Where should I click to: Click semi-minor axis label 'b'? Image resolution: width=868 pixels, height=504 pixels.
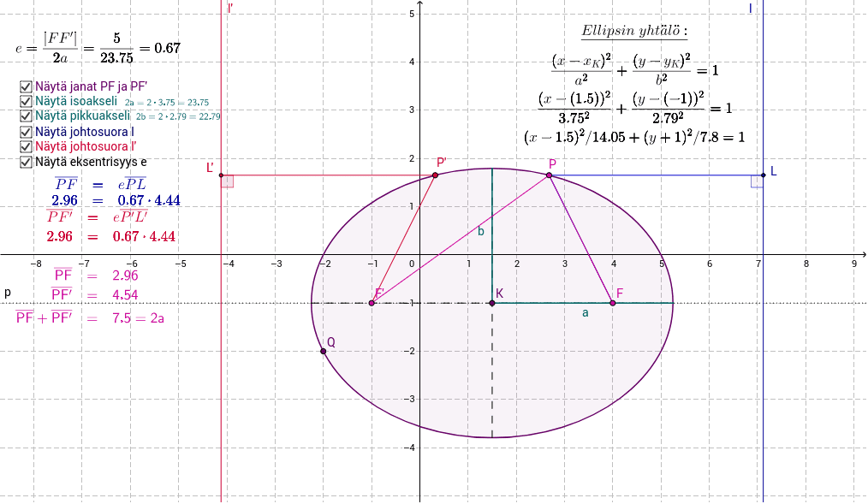[x=480, y=231]
